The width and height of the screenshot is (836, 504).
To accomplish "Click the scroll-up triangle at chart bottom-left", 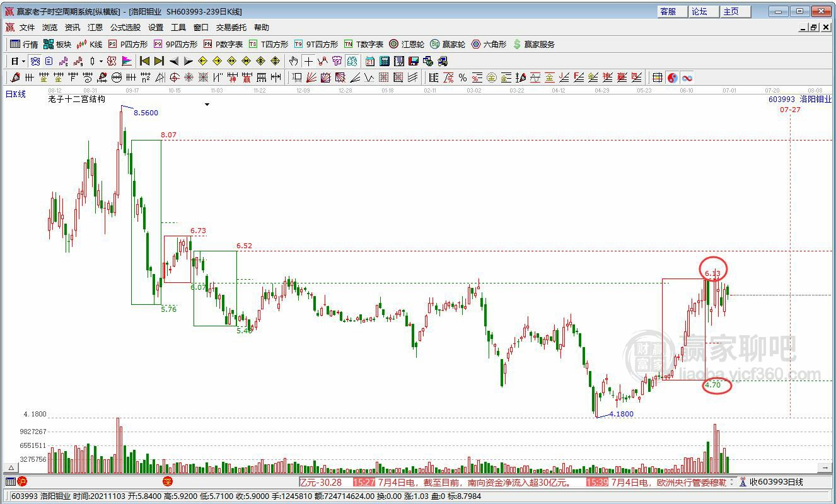I will point(11,468).
